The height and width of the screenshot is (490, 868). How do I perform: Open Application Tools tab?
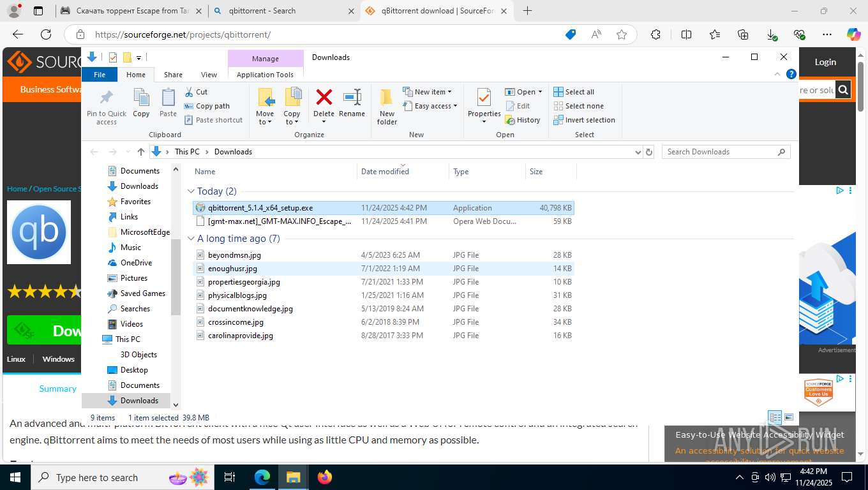coord(265,75)
